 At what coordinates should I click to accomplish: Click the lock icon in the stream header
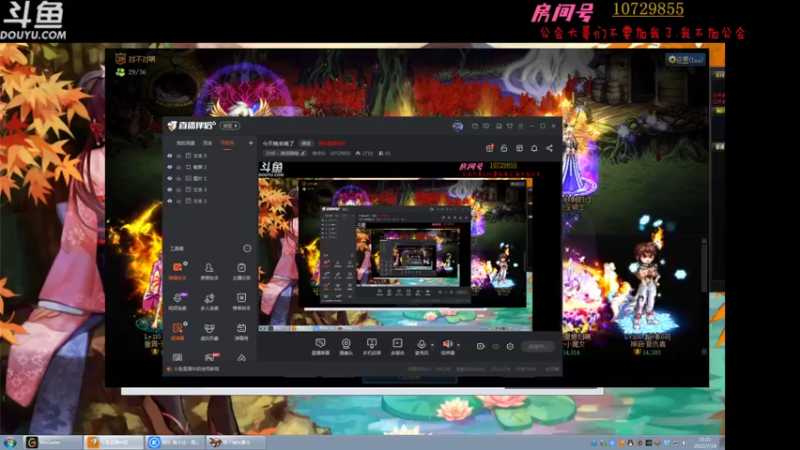point(504,148)
